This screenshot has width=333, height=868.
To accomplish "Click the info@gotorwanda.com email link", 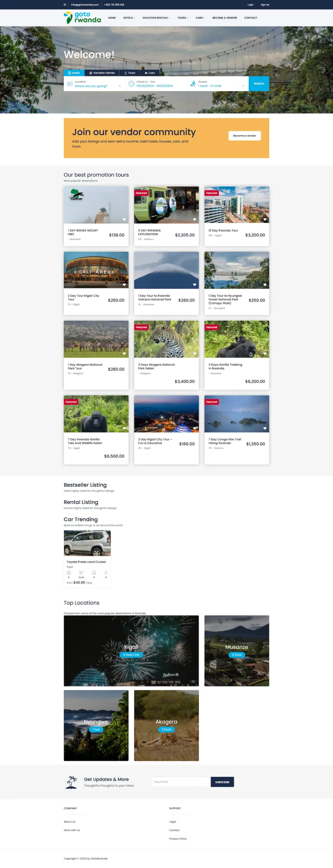I will [85, 5].
